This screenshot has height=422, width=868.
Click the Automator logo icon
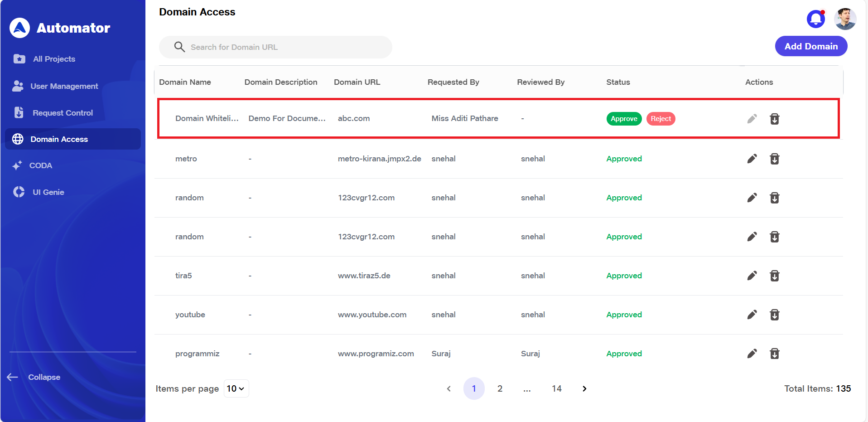tap(19, 28)
